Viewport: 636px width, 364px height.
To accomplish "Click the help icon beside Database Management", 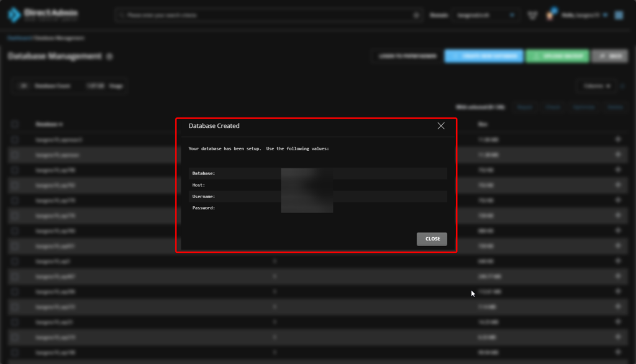I will click(x=109, y=57).
